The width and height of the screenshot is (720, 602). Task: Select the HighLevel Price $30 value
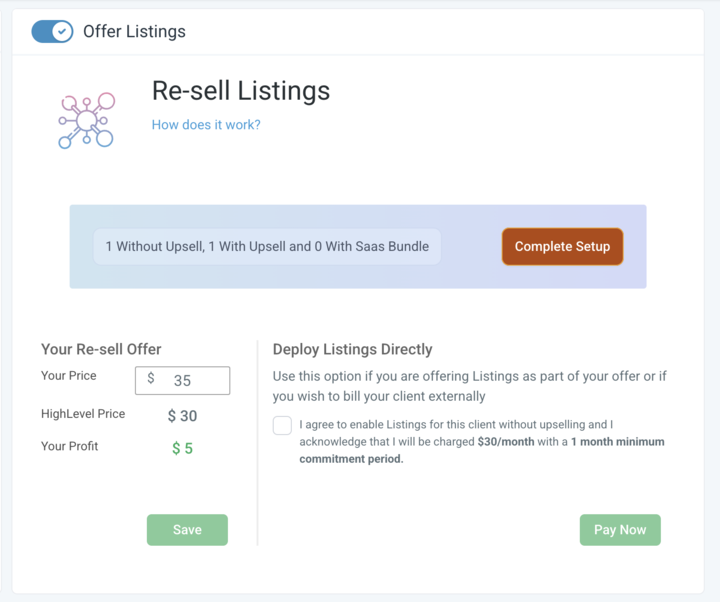(x=182, y=415)
